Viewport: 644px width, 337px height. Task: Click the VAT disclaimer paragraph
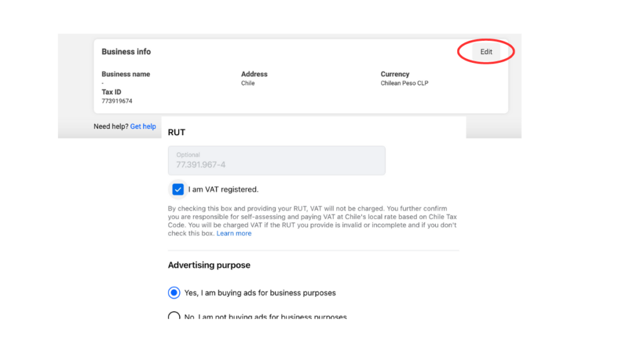coord(312,216)
